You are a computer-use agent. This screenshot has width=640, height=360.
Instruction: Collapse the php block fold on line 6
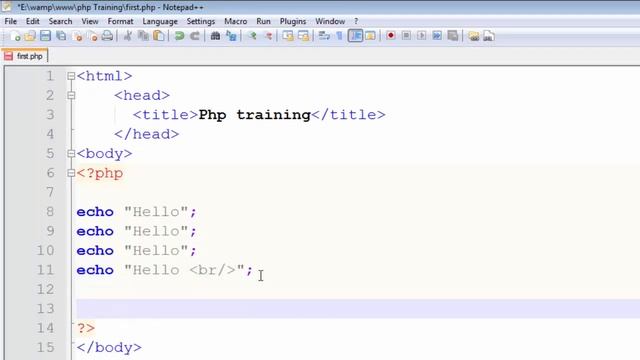click(71, 173)
